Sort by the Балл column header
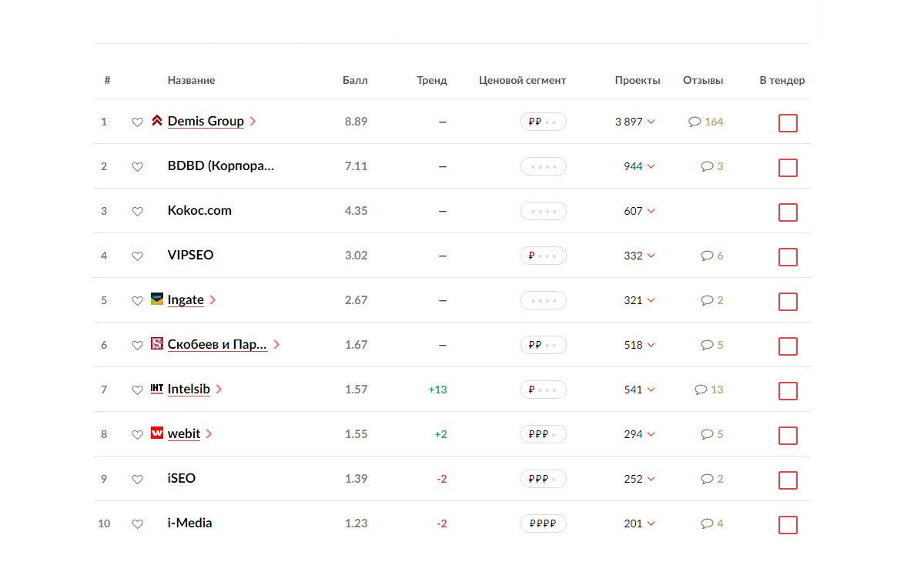 (x=355, y=80)
